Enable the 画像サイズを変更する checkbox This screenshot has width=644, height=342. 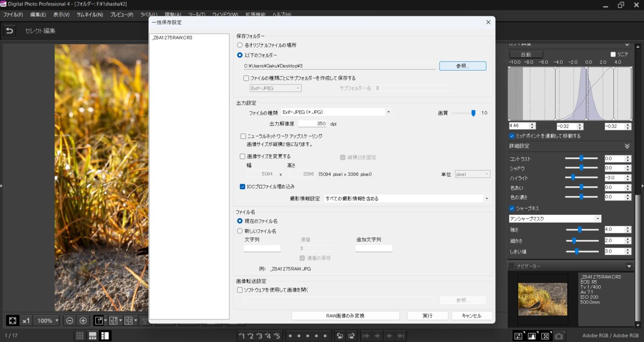[x=242, y=157]
